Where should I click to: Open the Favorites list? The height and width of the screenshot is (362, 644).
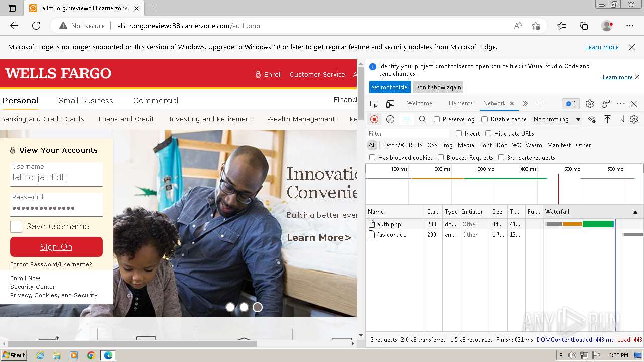pyautogui.click(x=561, y=26)
